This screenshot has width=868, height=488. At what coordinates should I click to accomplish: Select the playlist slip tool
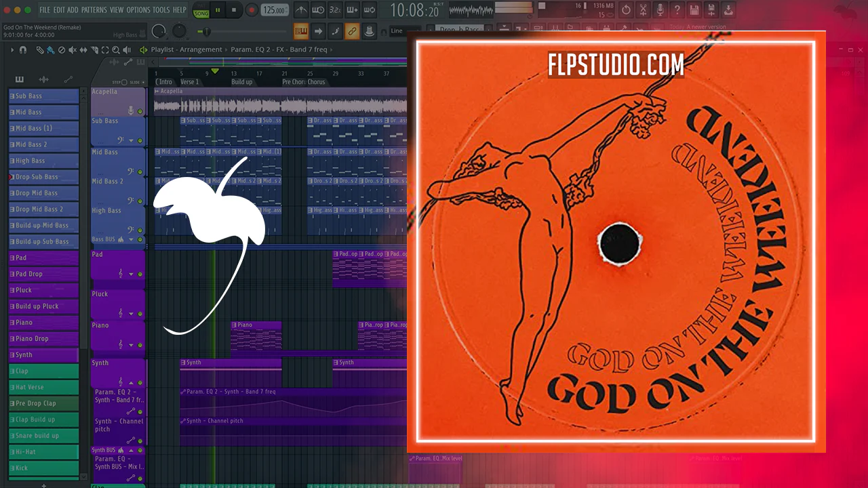[83, 50]
